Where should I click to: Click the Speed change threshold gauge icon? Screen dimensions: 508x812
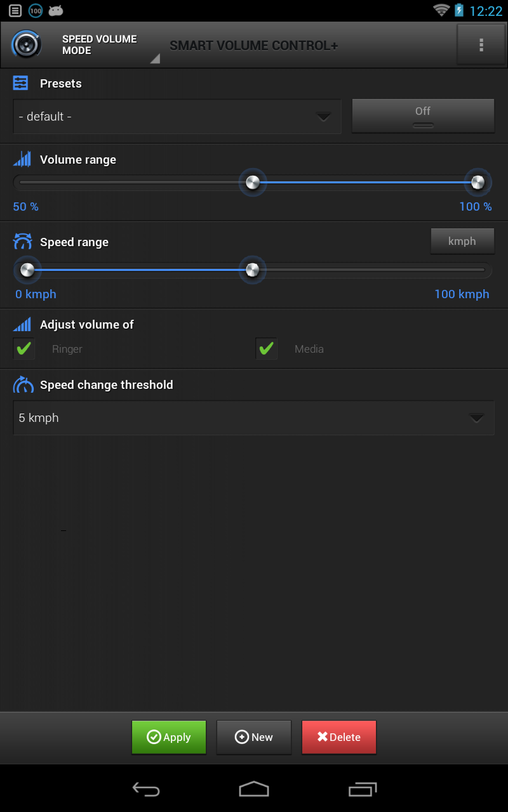(x=23, y=384)
